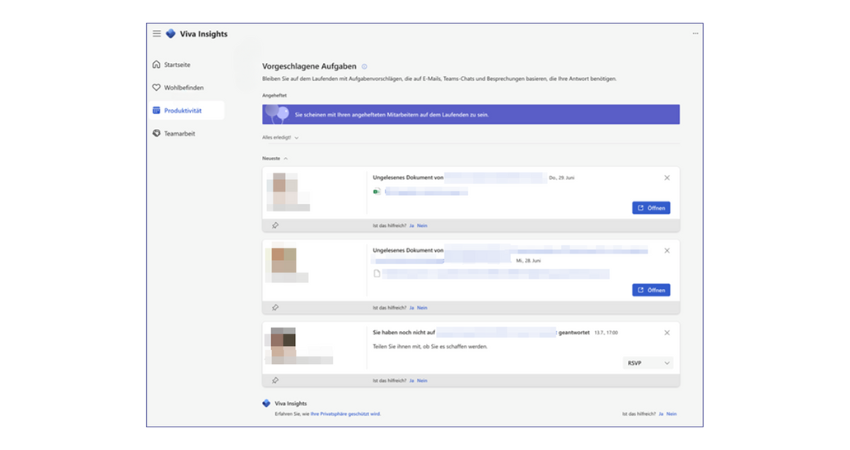850x450 pixels.
Task: Pin the unanswered invitation card
Action: (x=275, y=380)
